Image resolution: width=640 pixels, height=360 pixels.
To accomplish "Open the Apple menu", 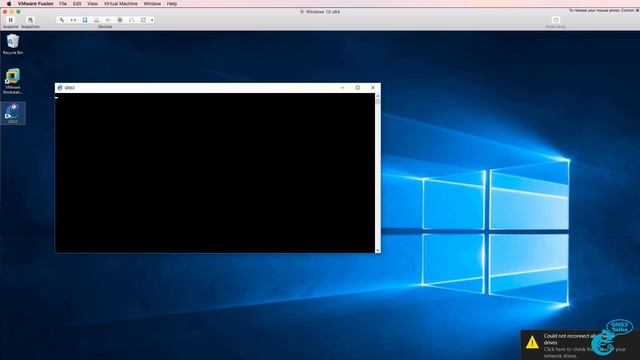I will 9,4.
